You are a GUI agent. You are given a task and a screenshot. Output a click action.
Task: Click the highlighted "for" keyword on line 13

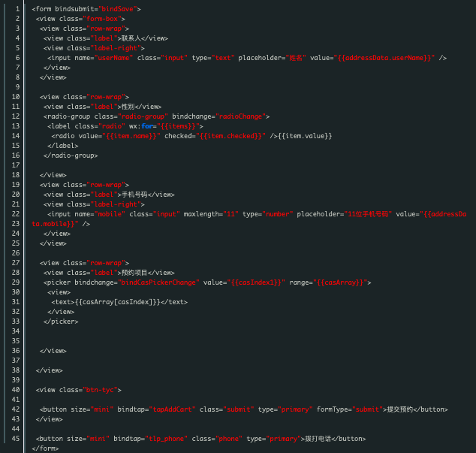click(147, 126)
